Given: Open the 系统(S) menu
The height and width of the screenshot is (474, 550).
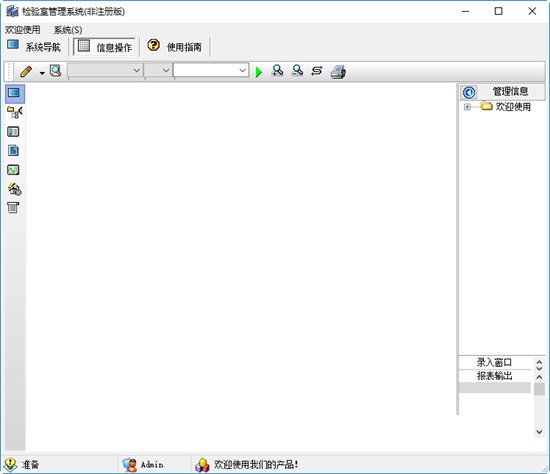Looking at the screenshot, I should click(68, 30).
